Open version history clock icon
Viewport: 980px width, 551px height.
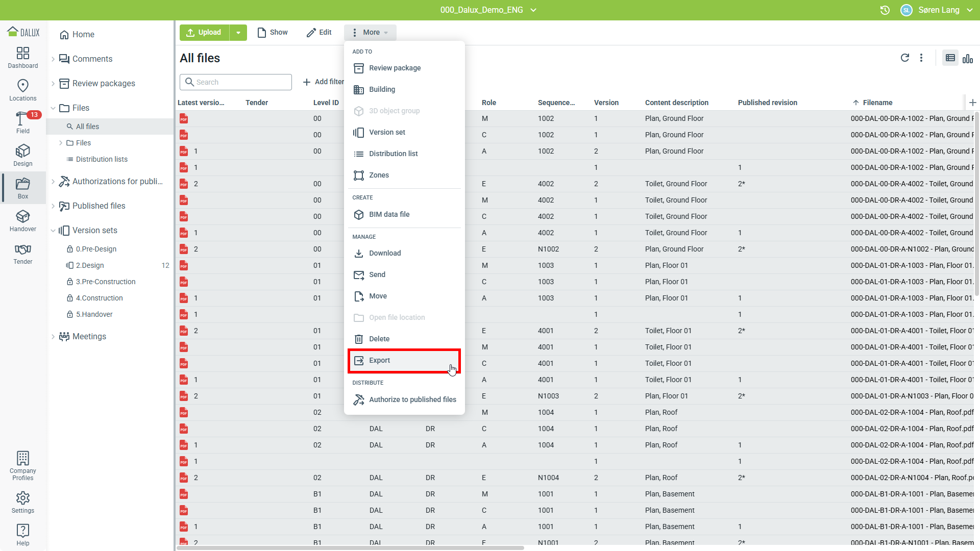(x=885, y=10)
